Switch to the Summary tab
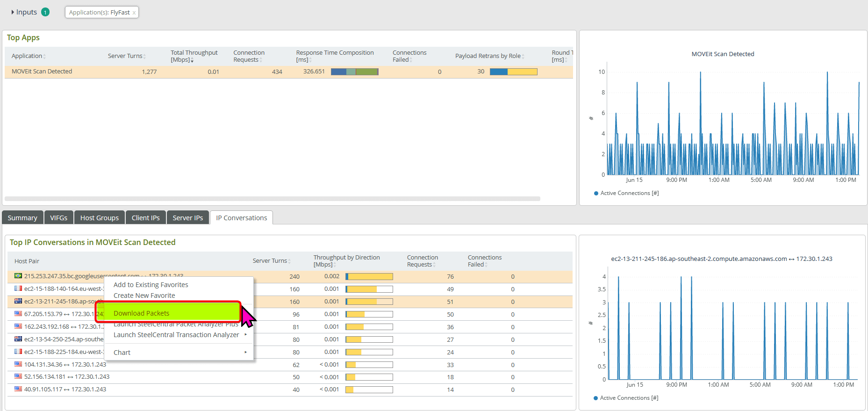The width and height of the screenshot is (868, 411). click(x=22, y=218)
